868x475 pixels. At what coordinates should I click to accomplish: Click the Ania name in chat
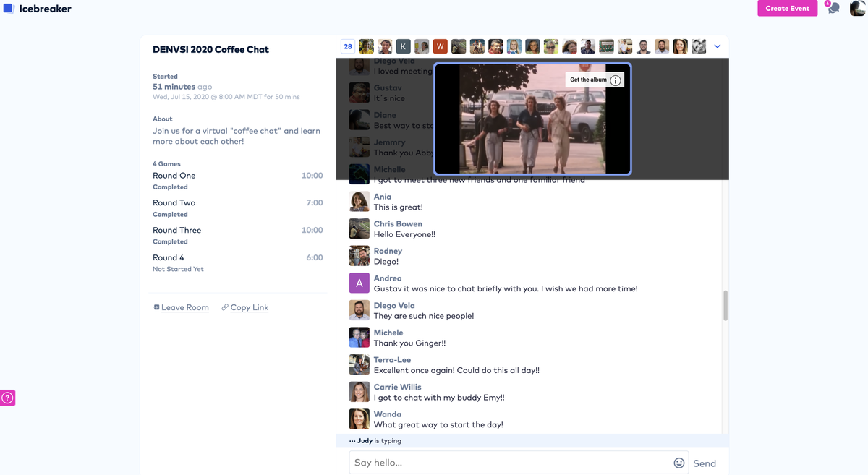click(x=383, y=197)
